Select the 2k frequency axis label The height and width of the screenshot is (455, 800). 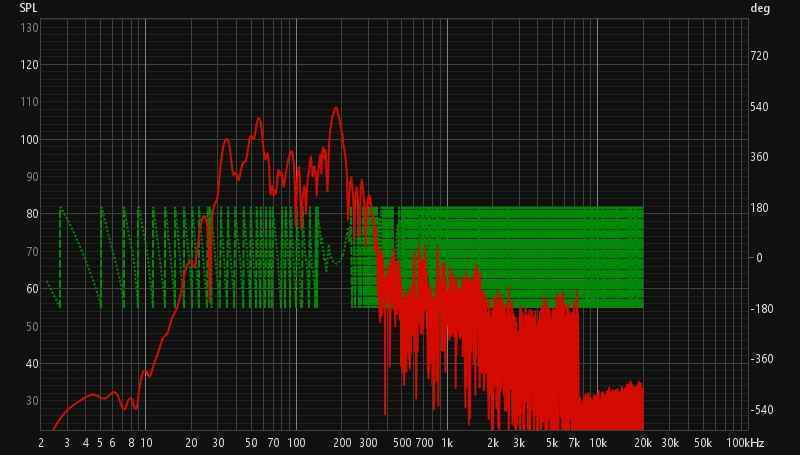pos(493,443)
